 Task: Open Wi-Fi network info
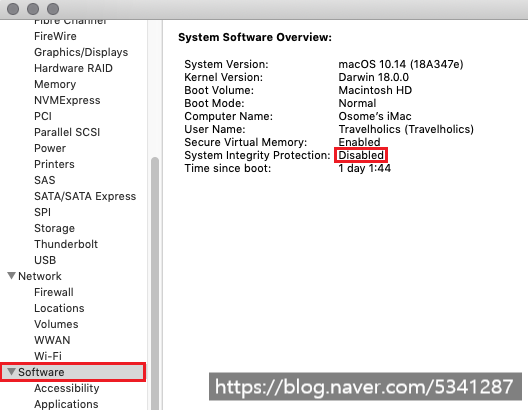(x=48, y=356)
